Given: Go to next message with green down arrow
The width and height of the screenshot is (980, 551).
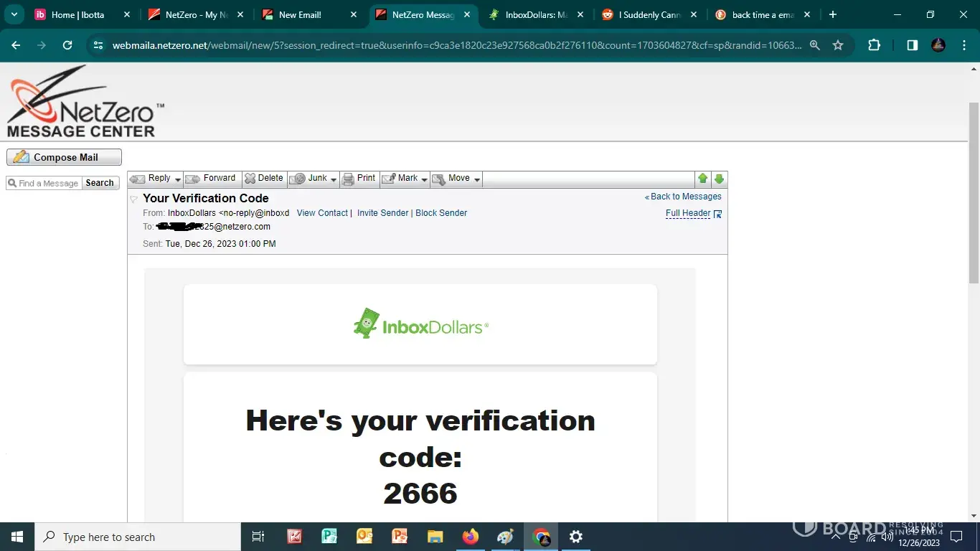Looking at the screenshot, I should pos(719,179).
